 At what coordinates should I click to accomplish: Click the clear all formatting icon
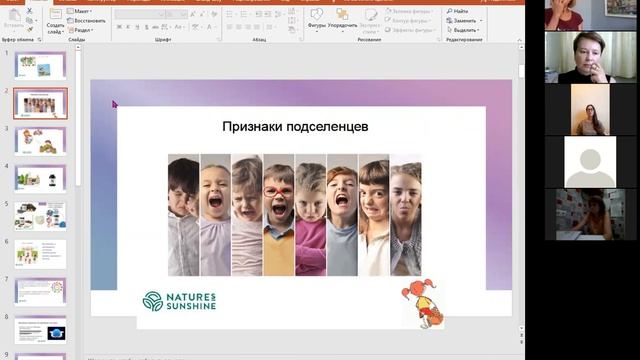tap(214, 14)
